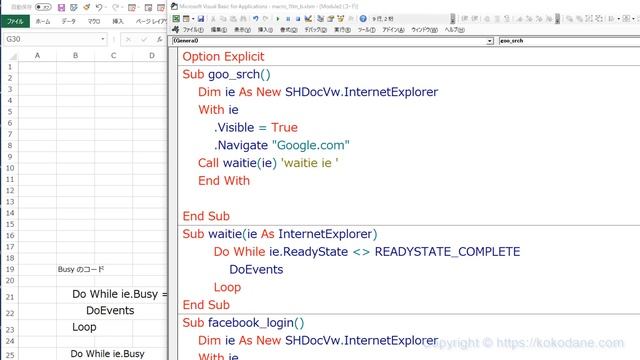Select column A header in Excel
The width and height of the screenshot is (640, 360).
pyautogui.click(x=38, y=56)
